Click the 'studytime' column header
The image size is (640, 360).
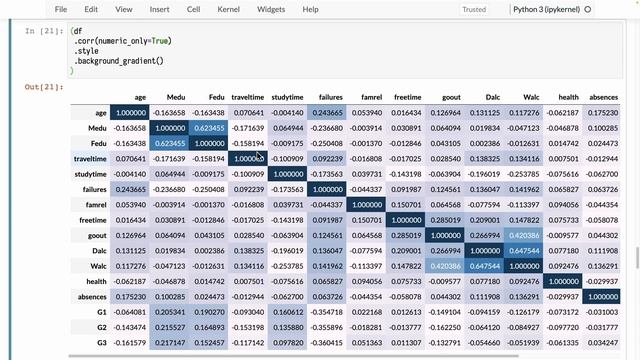point(287,97)
